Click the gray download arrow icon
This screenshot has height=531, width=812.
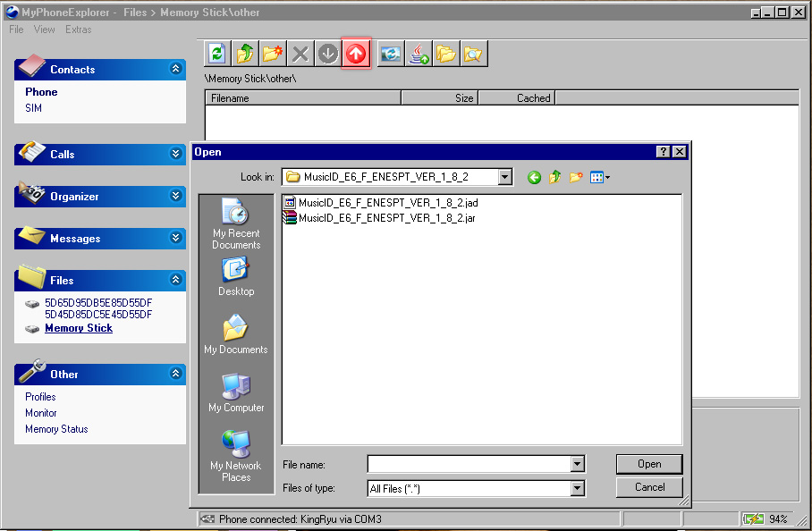click(328, 55)
